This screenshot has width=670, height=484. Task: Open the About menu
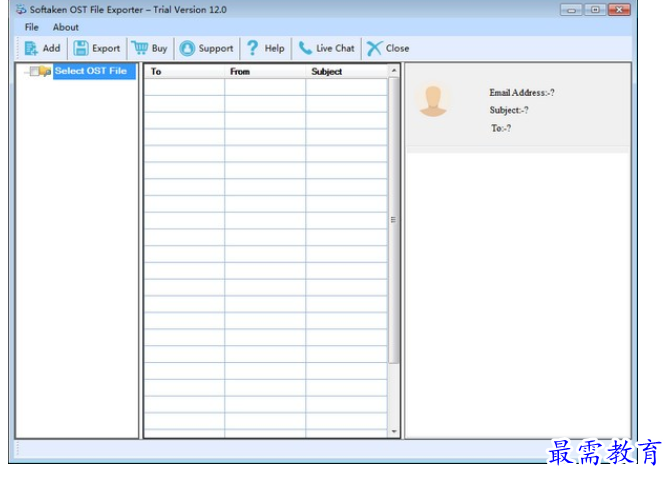click(x=66, y=27)
